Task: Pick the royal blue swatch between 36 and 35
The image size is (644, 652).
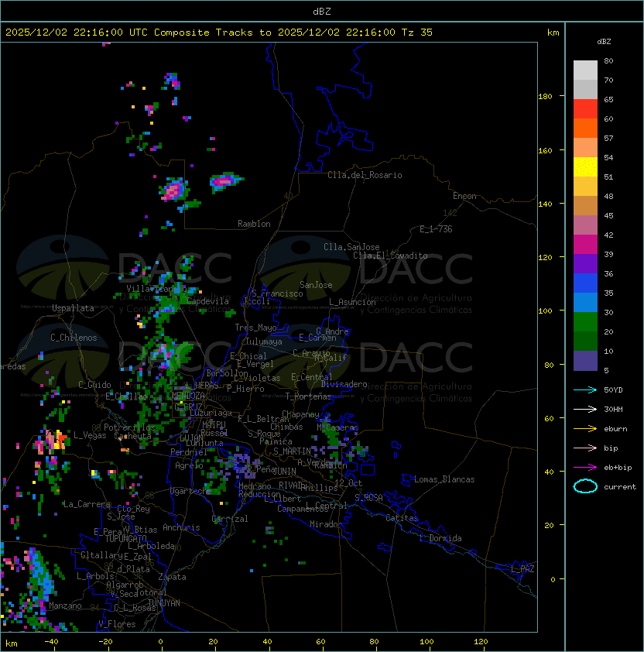Action: pos(585,283)
